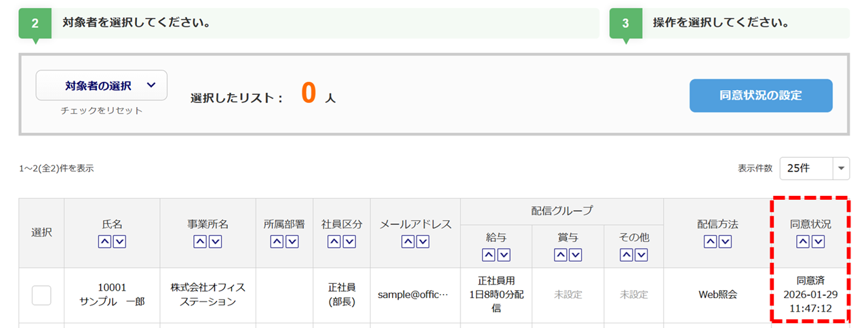Screen dimensions: 868x328
Task: Sort 社員区分 column ascending
Action: click(334, 242)
